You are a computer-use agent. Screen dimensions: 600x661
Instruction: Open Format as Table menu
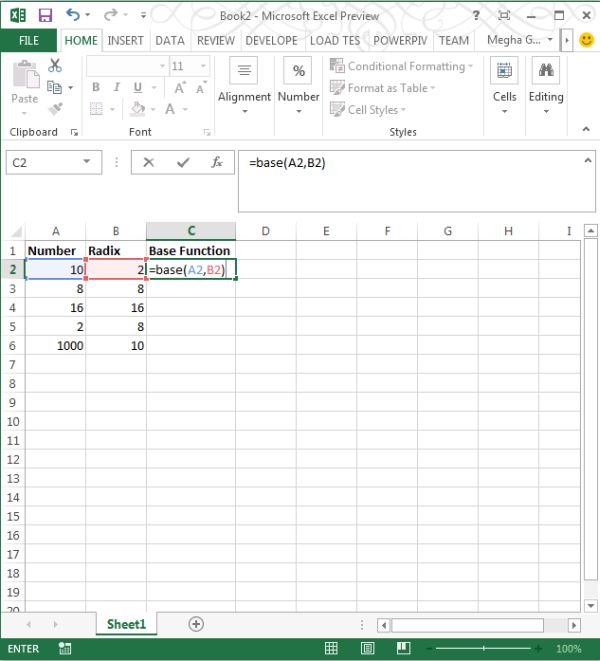tap(382, 88)
